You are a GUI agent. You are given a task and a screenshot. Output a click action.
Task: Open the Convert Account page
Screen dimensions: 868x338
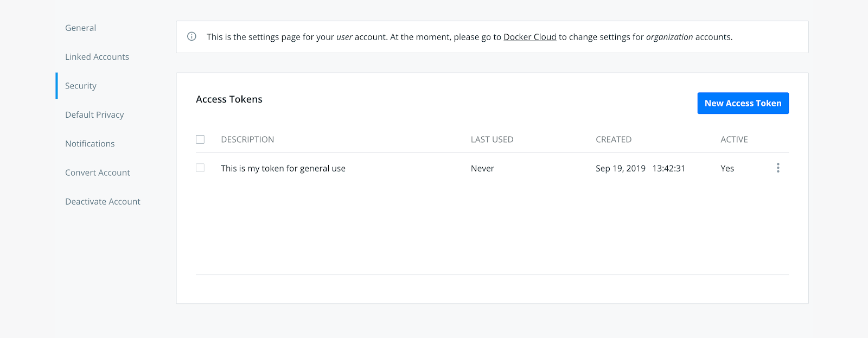tap(98, 173)
